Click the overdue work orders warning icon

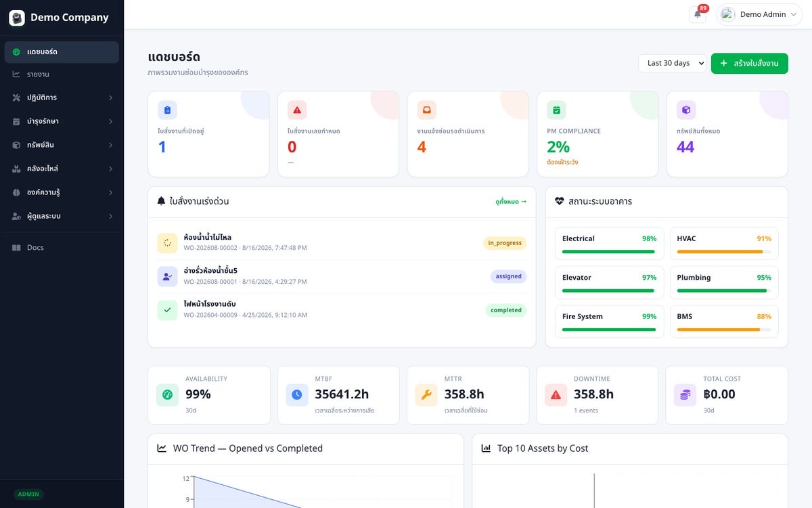tap(297, 110)
